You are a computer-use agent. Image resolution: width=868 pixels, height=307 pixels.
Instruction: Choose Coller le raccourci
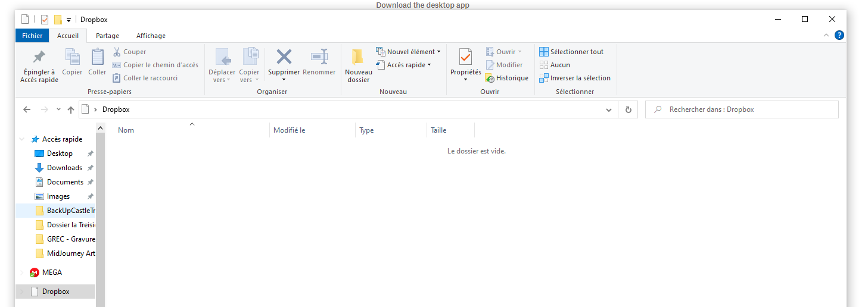click(145, 78)
